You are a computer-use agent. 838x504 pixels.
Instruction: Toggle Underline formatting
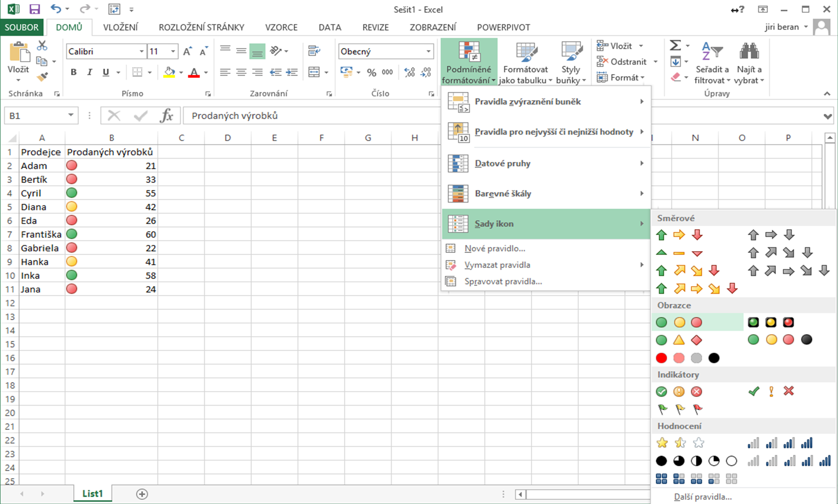pyautogui.click(x=106, y=72)
